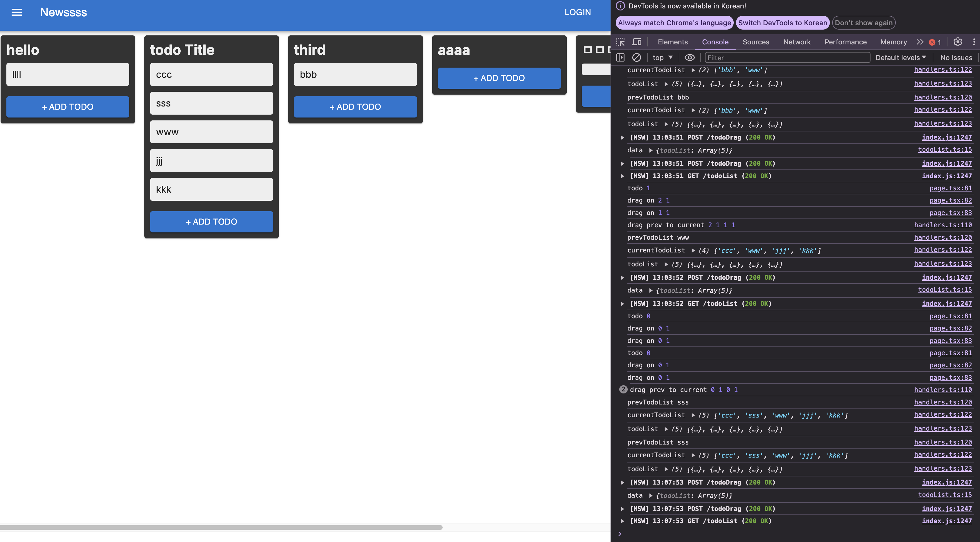Open the hamburger navigation menu

tap(17, 12)
